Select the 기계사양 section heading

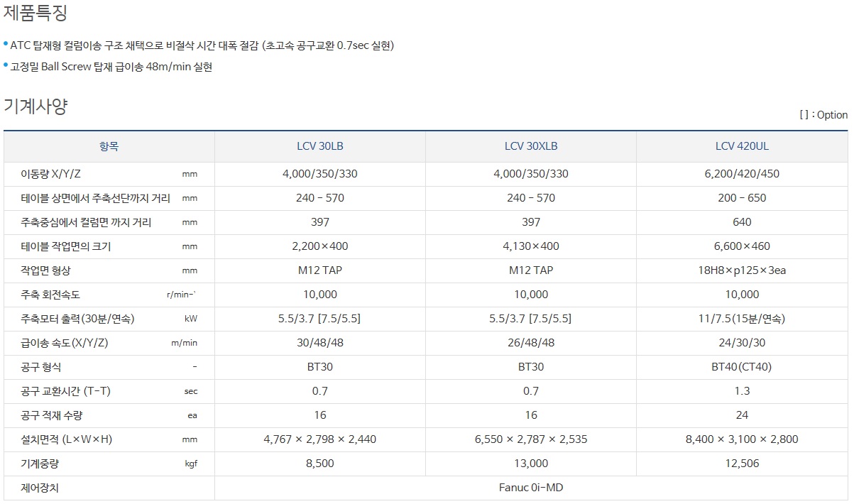pos(35,106)
